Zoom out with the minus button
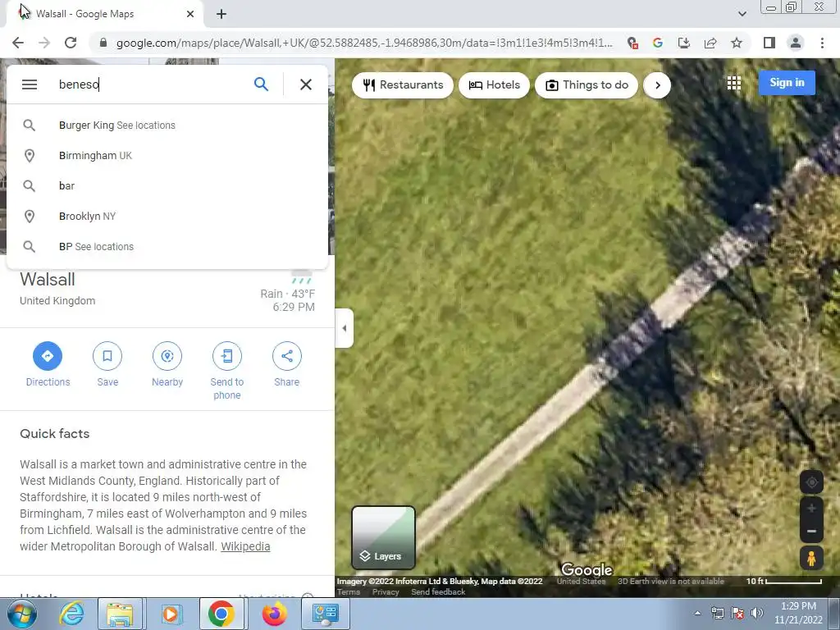Image resolution: width=840 pixels, height=630 pixels. coord(811,532)
